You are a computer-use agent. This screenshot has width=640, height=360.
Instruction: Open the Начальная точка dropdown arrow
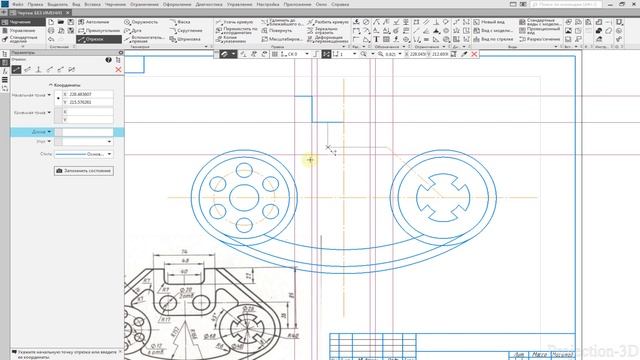49,95
